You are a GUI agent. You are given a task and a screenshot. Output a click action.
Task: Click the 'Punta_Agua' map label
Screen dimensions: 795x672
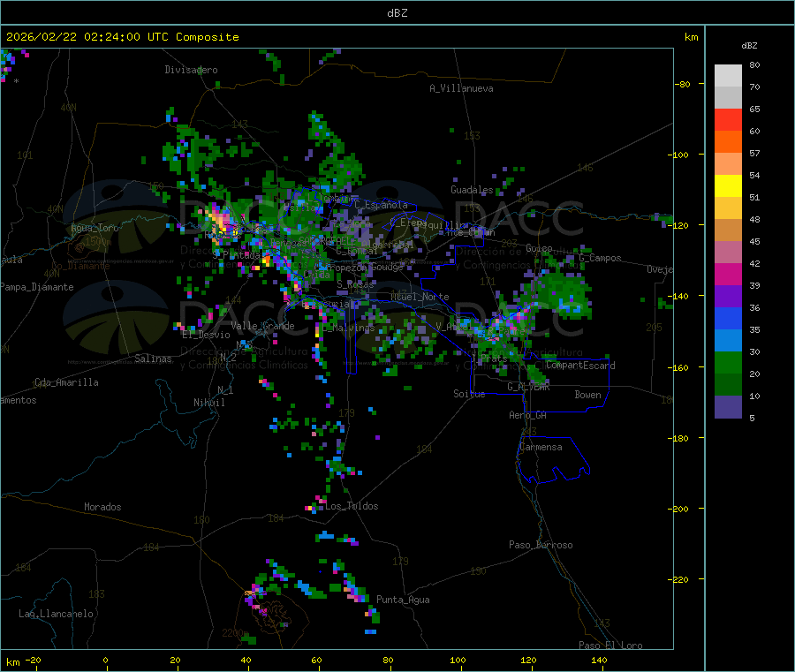click(403, 600)
